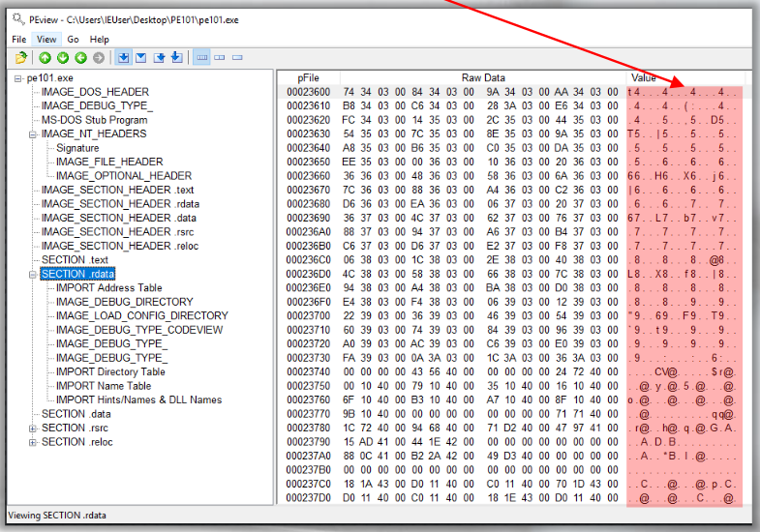The width and height of the screenshot is (760, 532).
Task: Click the green down arrow navigation icon
Action: click(63, 58)
